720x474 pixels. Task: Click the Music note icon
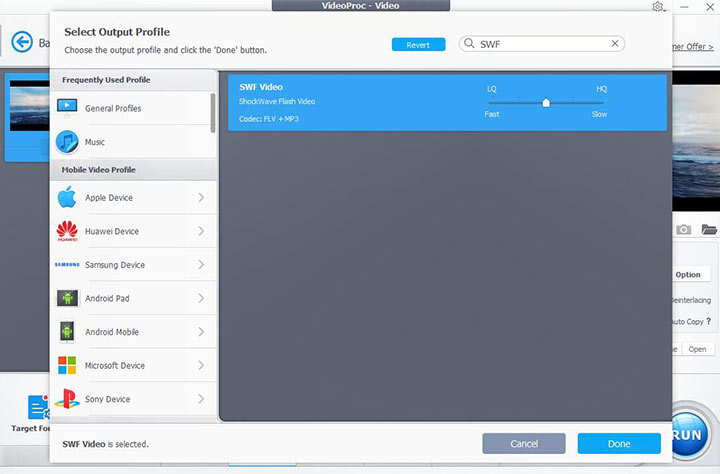(67, 141)
